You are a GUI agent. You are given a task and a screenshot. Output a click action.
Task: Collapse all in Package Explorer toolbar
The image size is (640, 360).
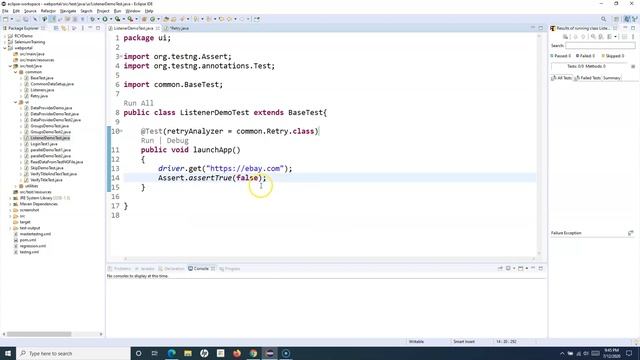point(56,28)
